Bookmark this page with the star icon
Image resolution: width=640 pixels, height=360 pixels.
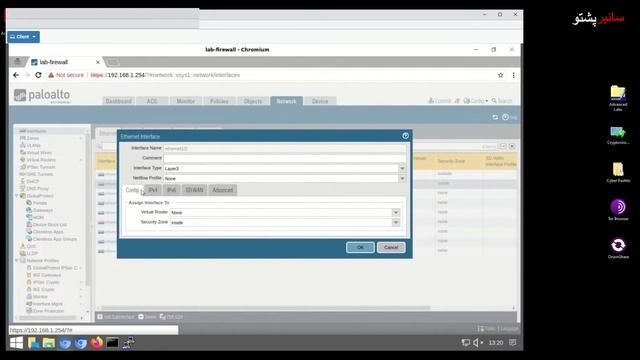(500, 75)
